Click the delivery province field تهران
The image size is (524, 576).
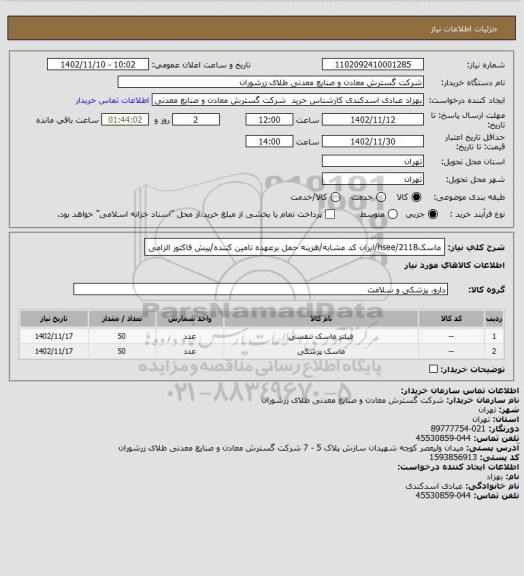pyautogui.click(x=373, y=161)
